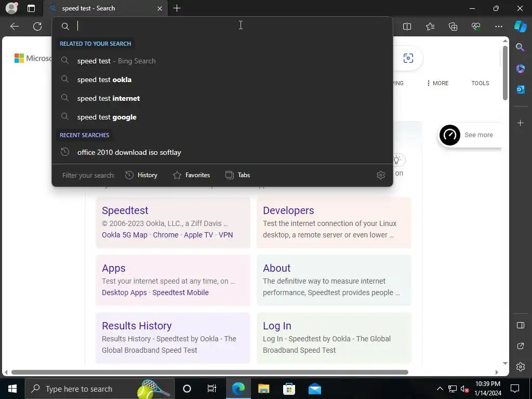Open the notification center icon

tap(515, 389)
